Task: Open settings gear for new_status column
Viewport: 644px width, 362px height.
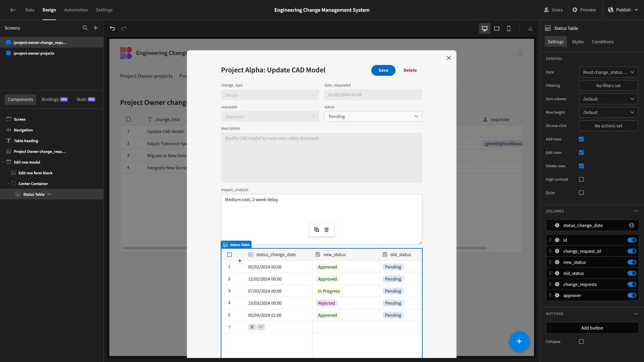Action: 557,262
